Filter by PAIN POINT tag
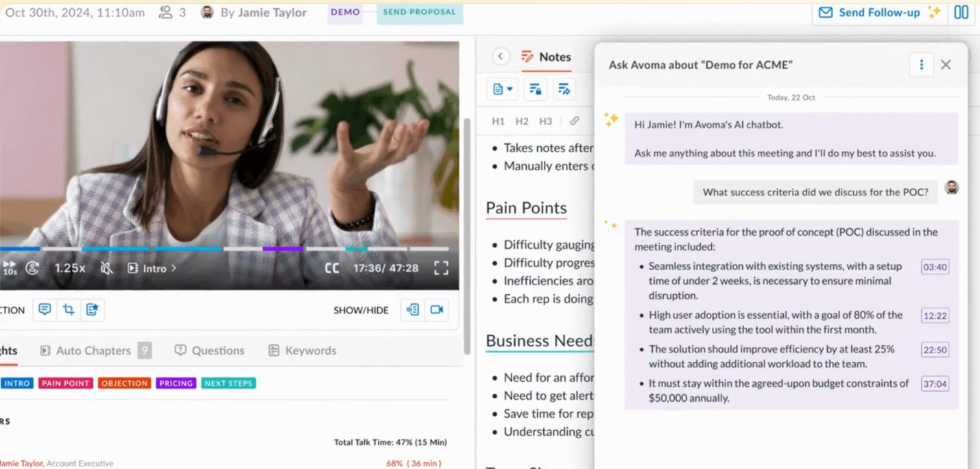Viewport: 980px width, 469px height. click(x=65, y=383)
